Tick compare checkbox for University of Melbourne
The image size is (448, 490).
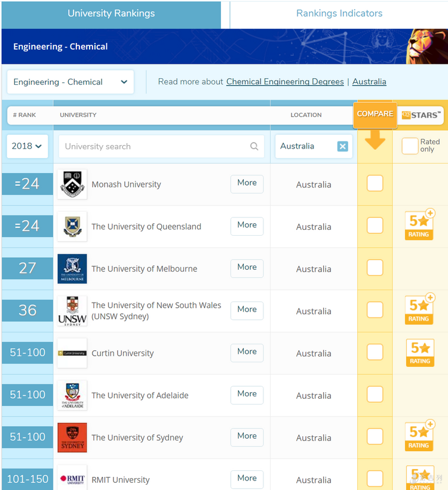[375, 267]
